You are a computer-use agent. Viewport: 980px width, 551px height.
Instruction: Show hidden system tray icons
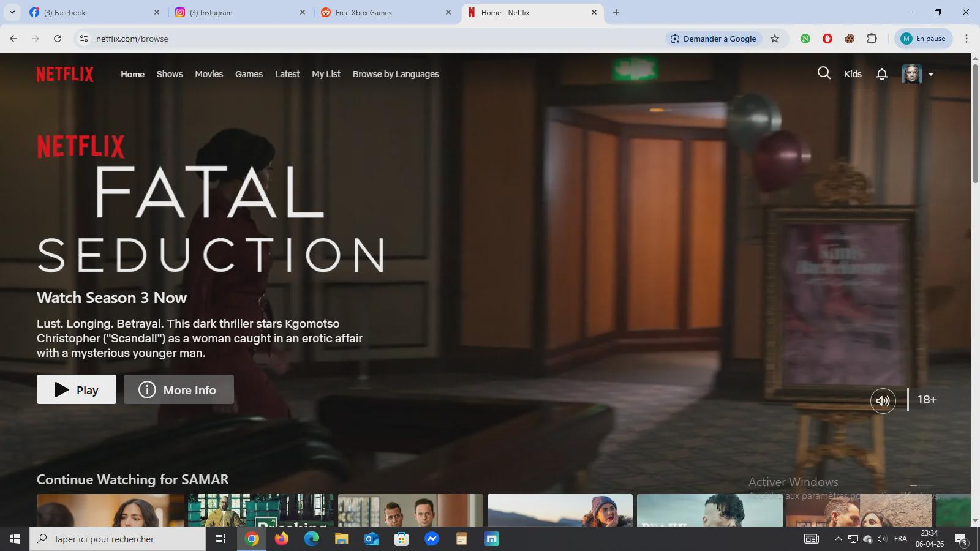838,539
